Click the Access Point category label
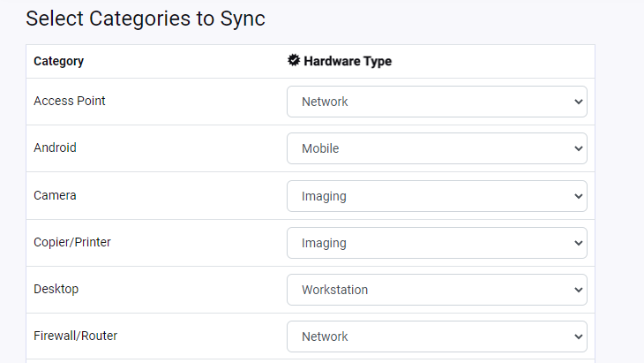The width and height of the screenshot is (644, 363). tap(70, 102)
